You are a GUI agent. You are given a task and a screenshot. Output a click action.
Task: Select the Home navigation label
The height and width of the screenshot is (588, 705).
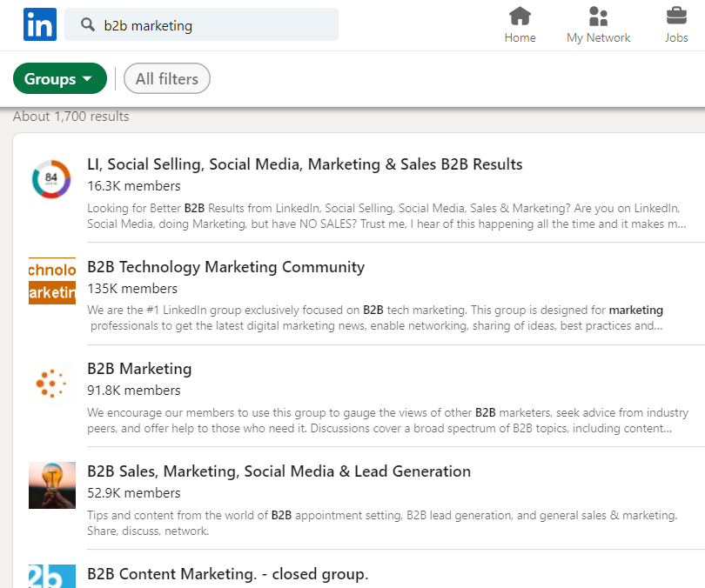pyautogui.click(x=520, y=37)
